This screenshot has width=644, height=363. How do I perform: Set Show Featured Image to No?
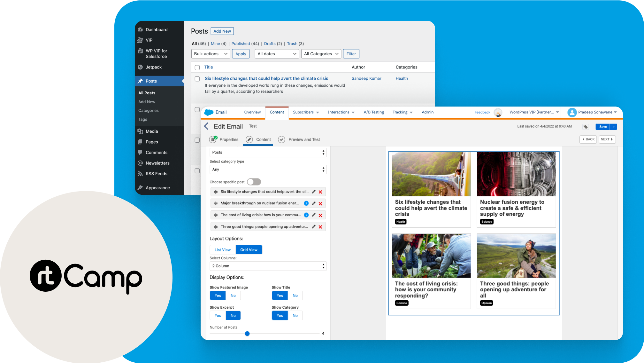click(x=233, y=296)
